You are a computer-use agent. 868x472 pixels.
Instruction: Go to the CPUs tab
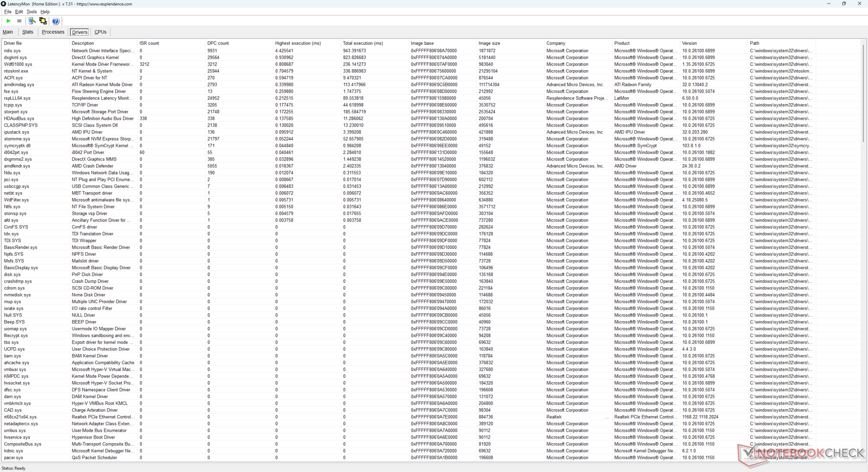pyautogui.click(x=100, y=32)
